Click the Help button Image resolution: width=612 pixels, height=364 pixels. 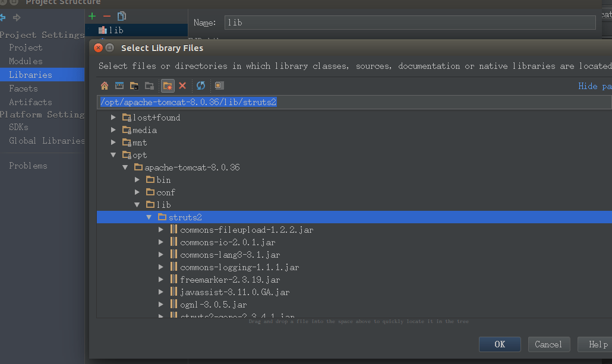coord(595,344)
